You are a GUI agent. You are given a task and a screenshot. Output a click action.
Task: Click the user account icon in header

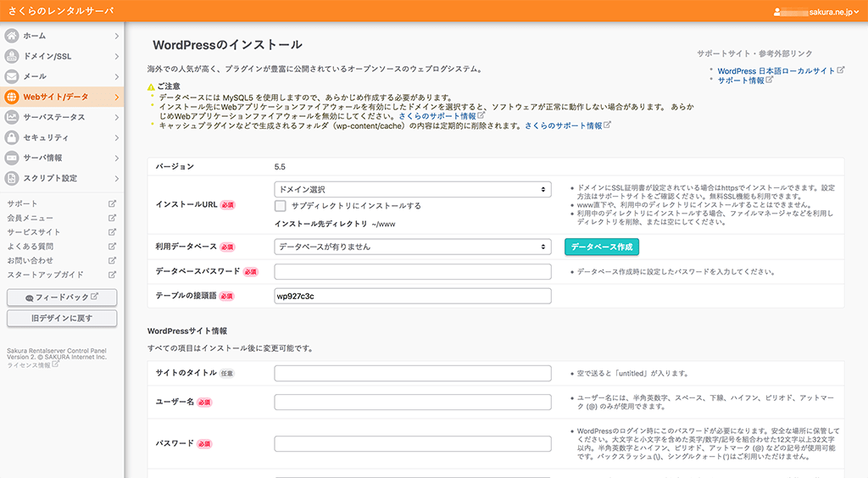pos(777,12)
